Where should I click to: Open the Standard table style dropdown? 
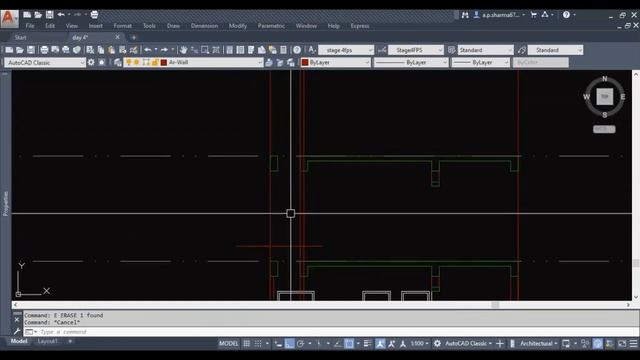click(x=486, y=50)
